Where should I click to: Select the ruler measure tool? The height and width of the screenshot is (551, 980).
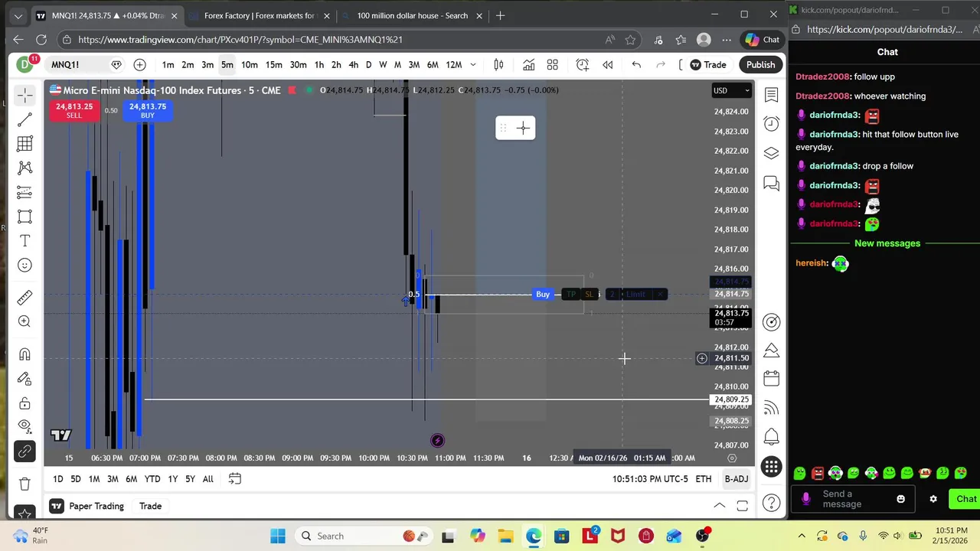24,298
